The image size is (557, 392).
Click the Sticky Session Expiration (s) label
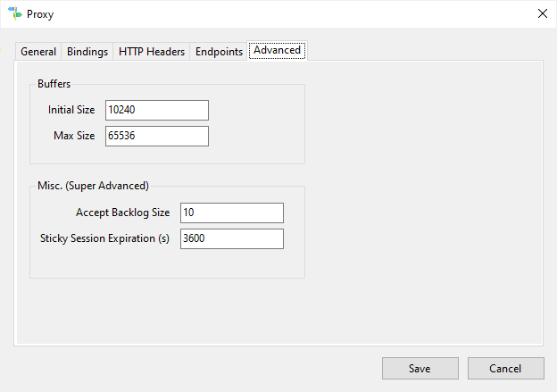coord(104,238)
